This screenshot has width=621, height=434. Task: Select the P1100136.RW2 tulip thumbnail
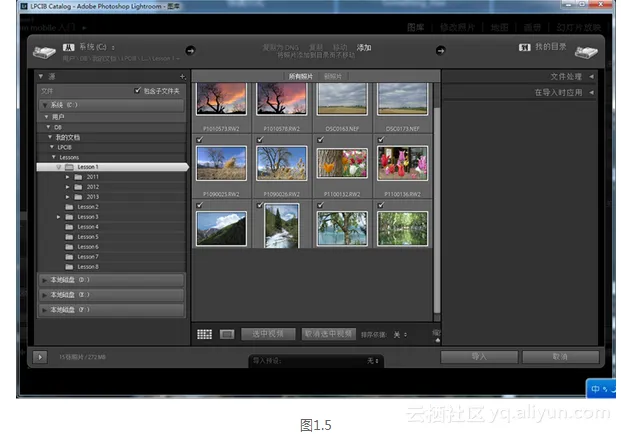402,163
